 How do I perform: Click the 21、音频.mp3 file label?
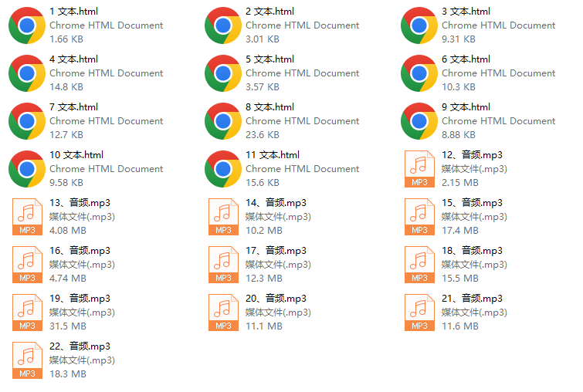(473, 299)
